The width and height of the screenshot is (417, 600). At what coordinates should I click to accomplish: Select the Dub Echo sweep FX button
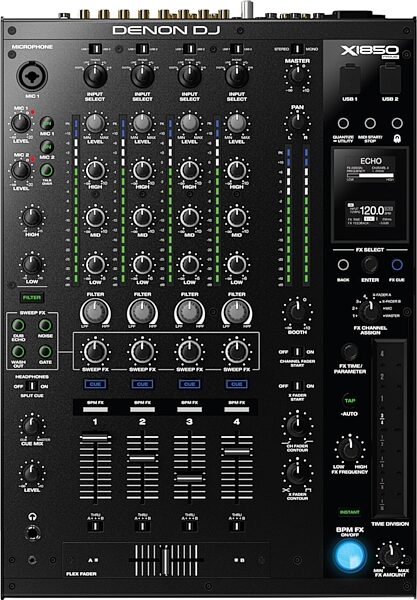coord(18,326)
